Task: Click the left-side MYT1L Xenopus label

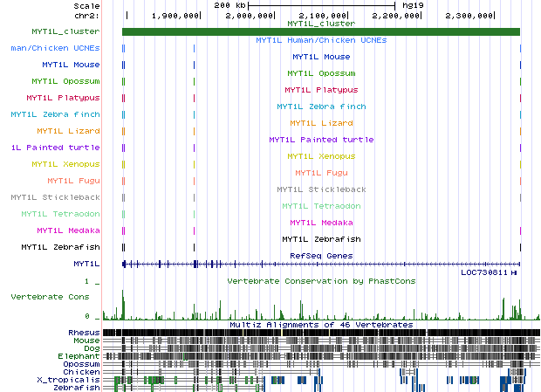Action: [x=65, y=164]
